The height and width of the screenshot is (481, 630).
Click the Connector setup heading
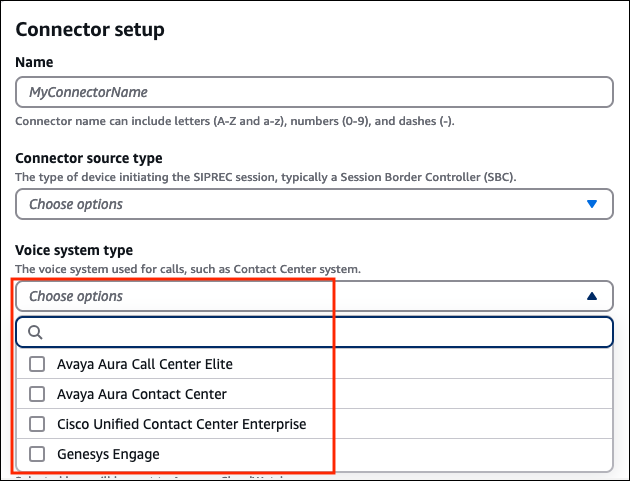pos(90,29)
